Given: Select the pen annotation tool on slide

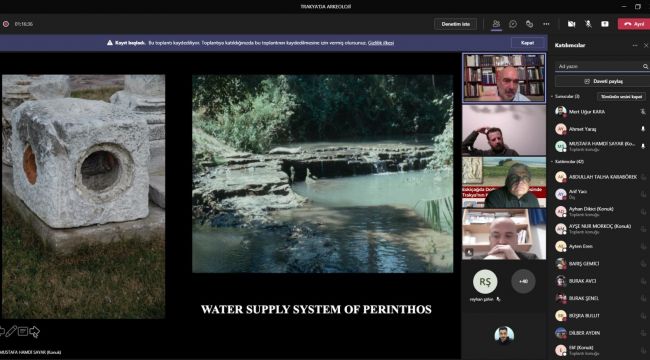Looking at the screenshot, I should click(11, 331).
